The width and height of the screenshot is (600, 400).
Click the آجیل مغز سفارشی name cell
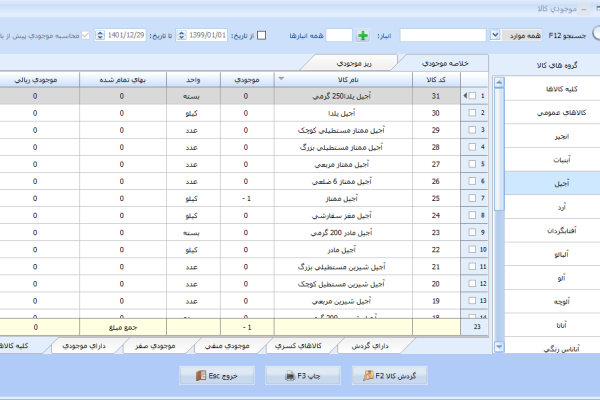click(343, 216)
